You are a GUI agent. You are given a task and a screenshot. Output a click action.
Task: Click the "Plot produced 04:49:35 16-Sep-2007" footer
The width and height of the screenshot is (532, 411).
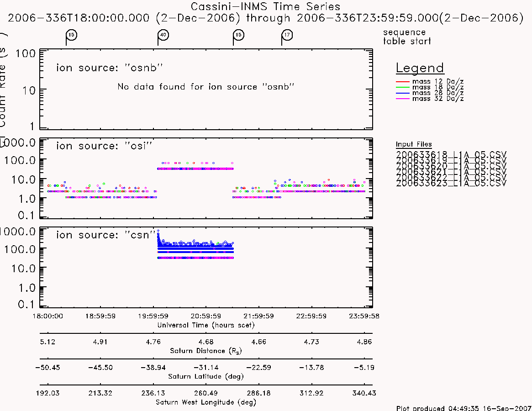[464, 408]
